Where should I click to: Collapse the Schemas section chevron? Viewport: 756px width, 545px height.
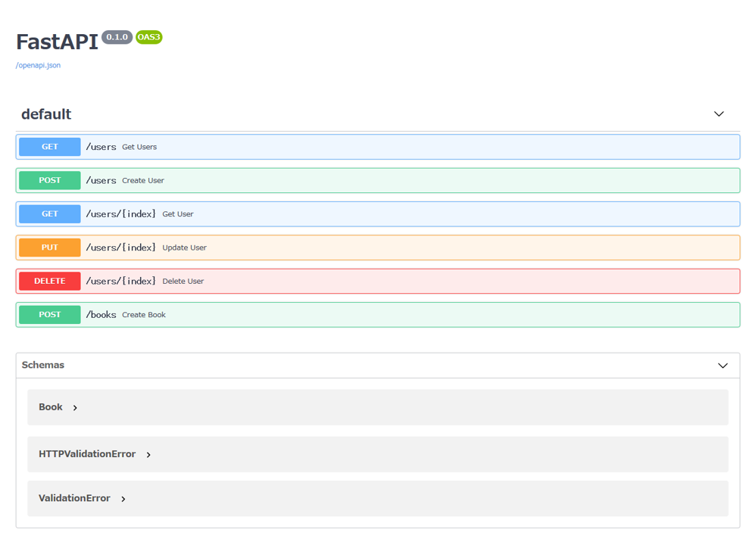(x=722, y=366)
